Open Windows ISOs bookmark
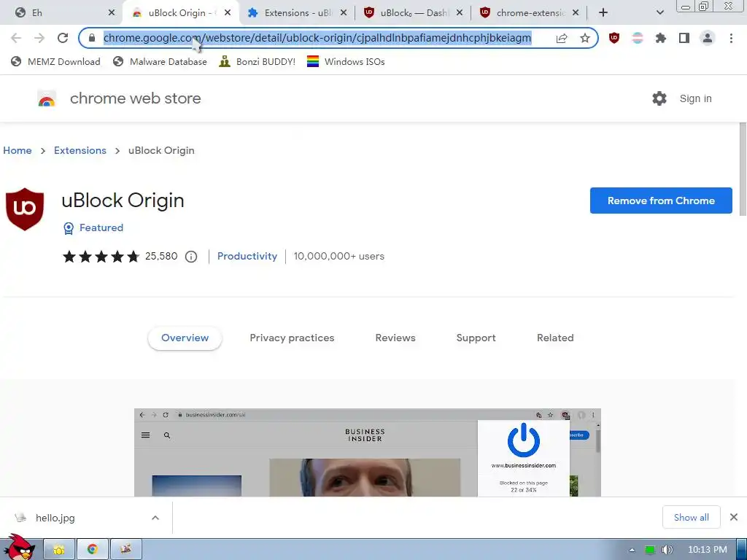The height and width of the screenshot is (560, 747). click(x=346, y=62)
